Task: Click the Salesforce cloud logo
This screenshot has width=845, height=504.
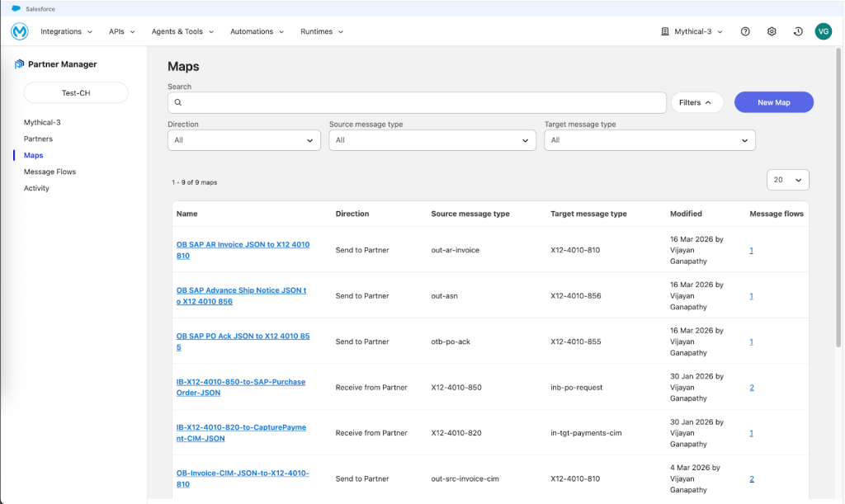Action: click(x=16, y=8)
